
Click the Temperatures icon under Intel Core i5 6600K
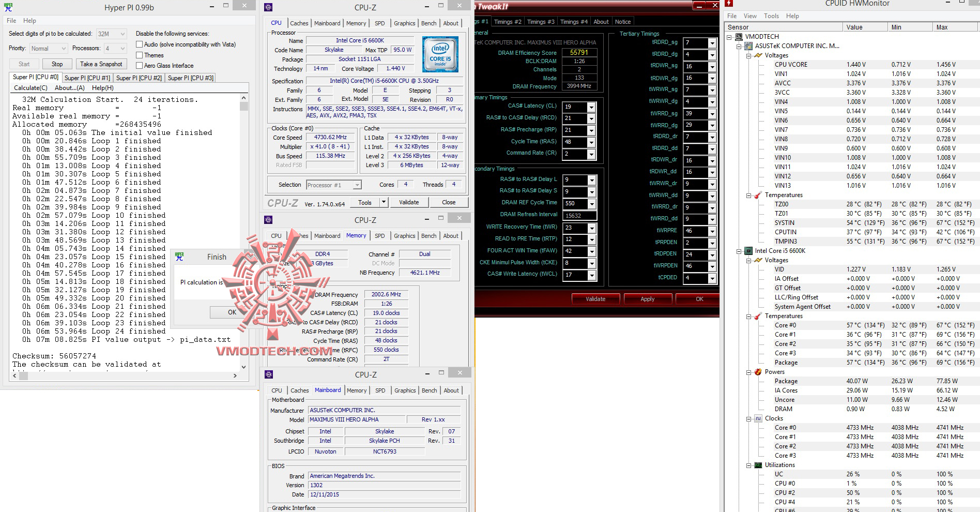coord(758,316)
